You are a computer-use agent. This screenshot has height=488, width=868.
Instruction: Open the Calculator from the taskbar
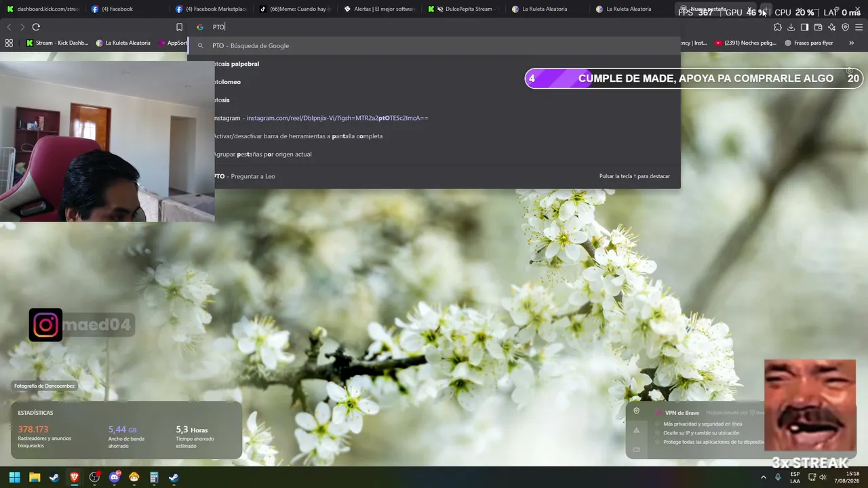point(154,477)
